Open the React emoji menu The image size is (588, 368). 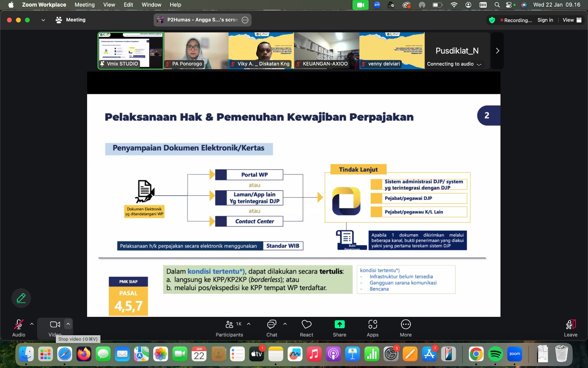[x=306, y=328]
